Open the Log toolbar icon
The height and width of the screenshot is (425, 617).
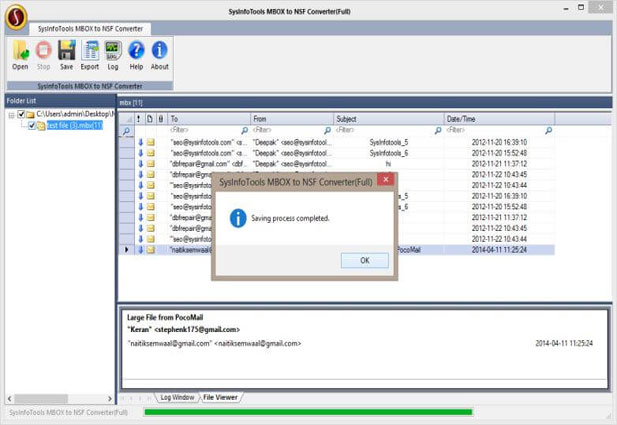[x=113, y=51]
